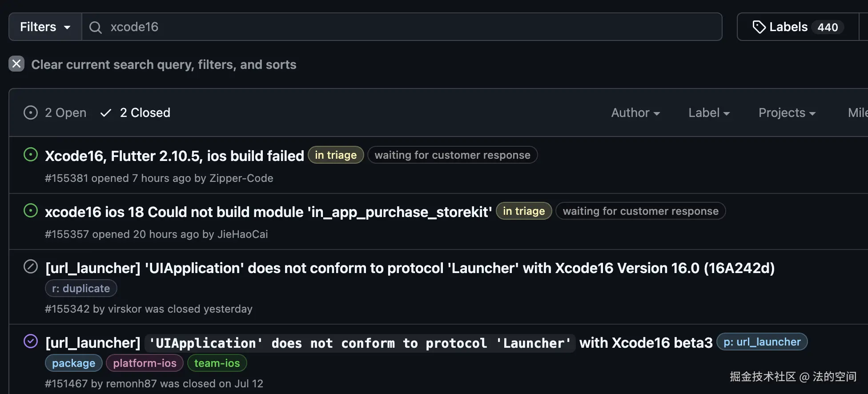
Task: Click the Labels tag icon
Action: [759, 27]
